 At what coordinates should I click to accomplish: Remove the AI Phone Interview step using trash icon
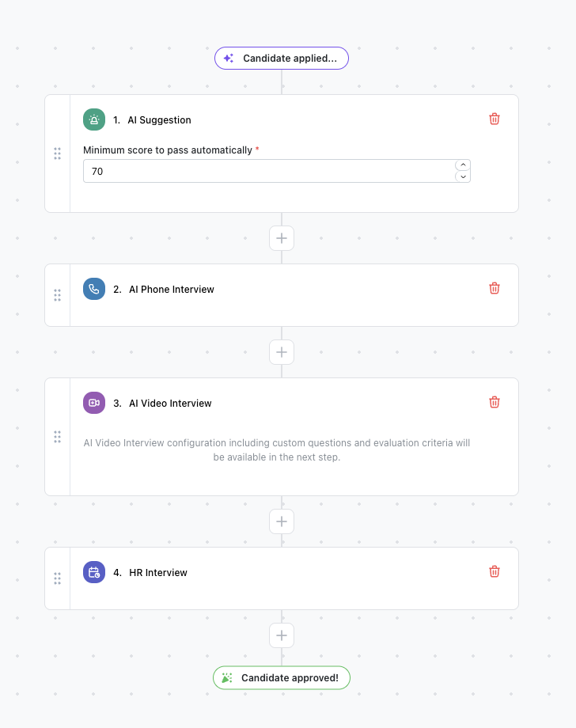494,288
